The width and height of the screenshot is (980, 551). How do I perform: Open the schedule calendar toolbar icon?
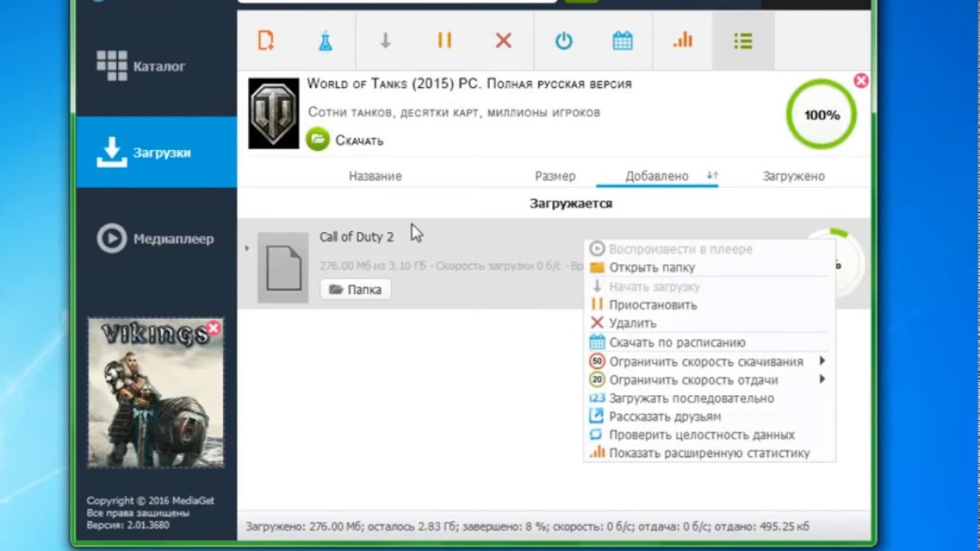pyautogui.click(x=622, y=41)
